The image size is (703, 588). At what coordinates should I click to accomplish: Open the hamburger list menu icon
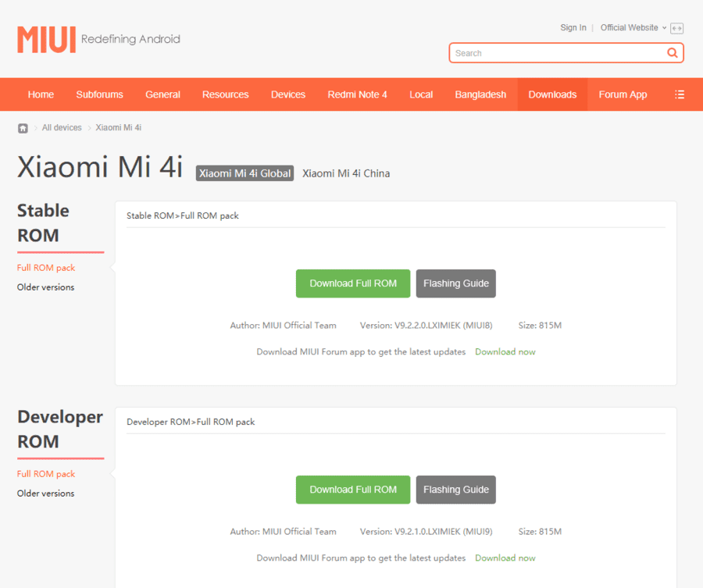(x=680, y=94)
